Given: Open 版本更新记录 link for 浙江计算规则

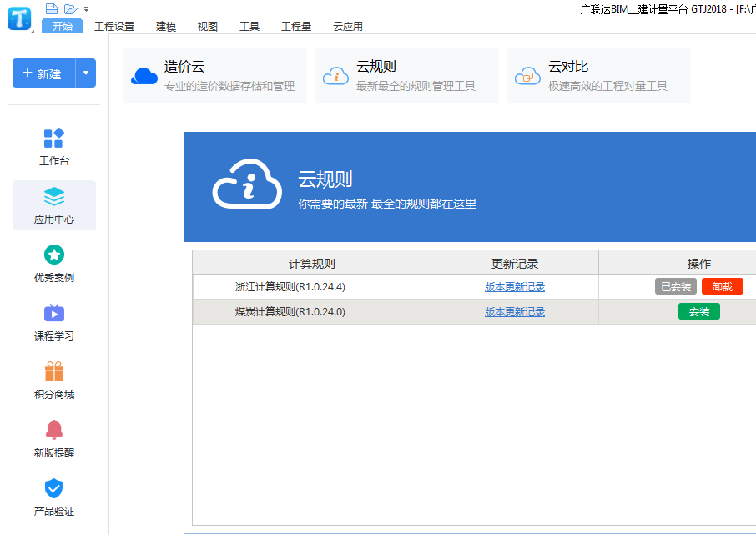Looking at the screenshot, I should (x=515, y=287).
